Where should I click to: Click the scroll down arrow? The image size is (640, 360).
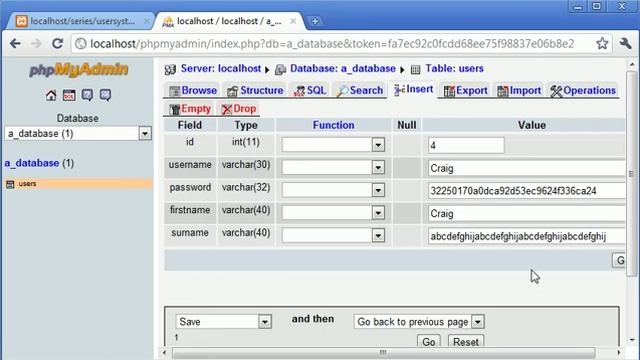(632, 340)
